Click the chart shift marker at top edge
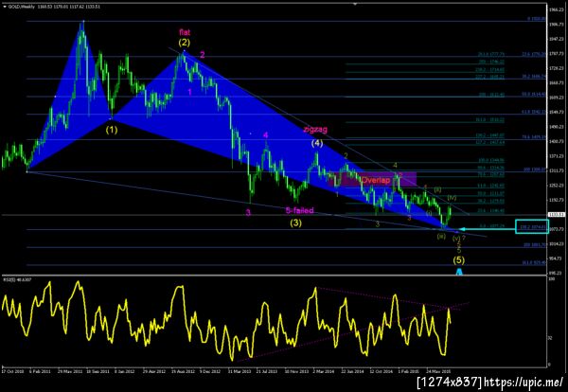This screenshot has height=392, width=568. click(x=355, y=4)
